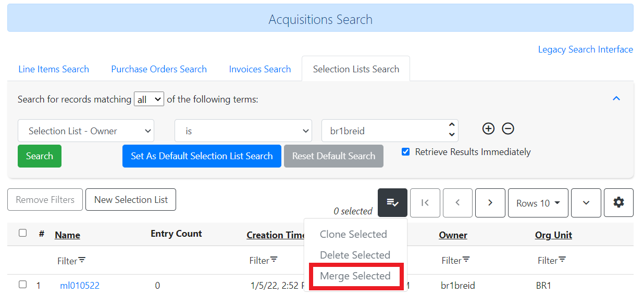Open Selection List - Owner field dropdown

coord(86,131)
